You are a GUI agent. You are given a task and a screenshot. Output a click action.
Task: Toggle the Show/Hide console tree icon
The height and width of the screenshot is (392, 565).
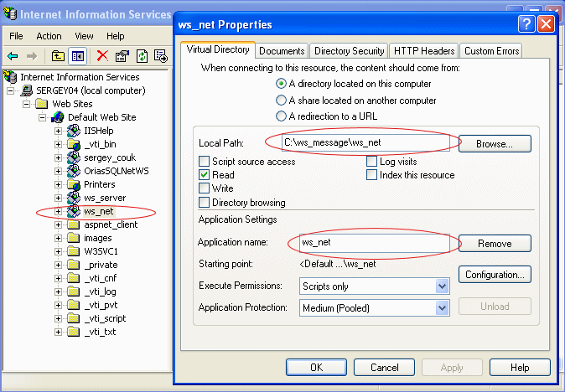click(77, 56)
